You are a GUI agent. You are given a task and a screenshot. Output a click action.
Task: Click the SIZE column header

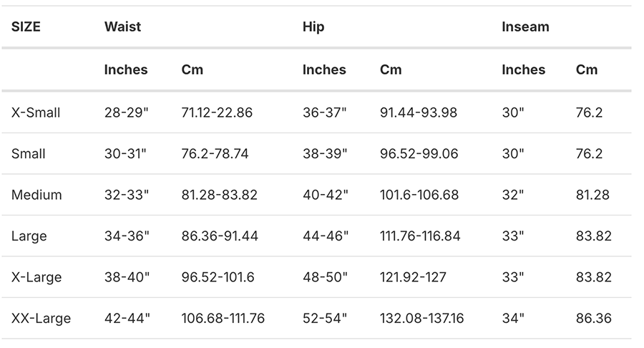(x=26, y=27)
